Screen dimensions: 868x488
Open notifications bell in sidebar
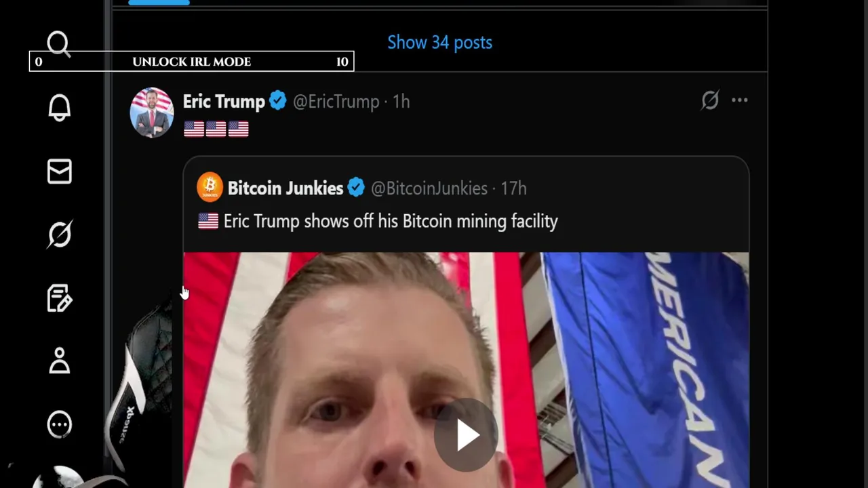(x=59, y=108)
